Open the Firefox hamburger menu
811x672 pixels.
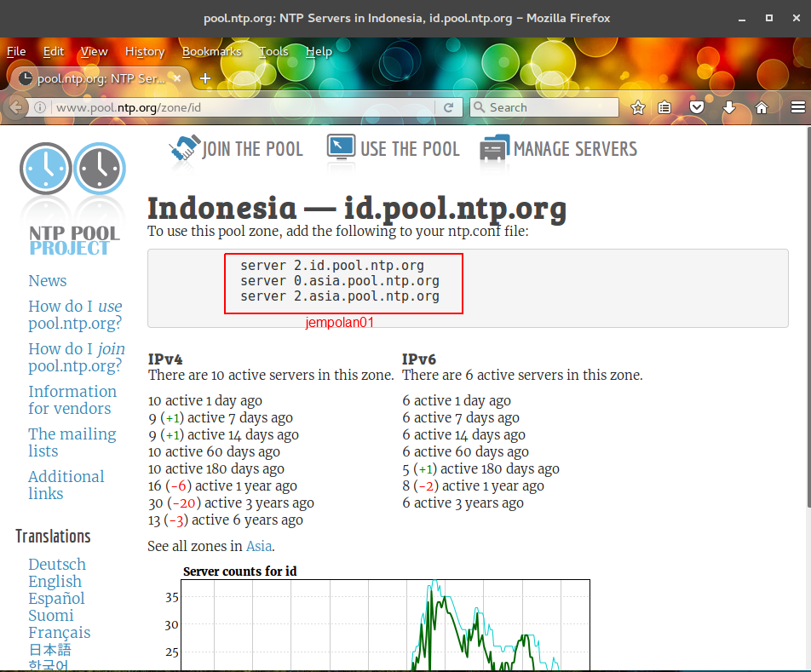pos(798,107)
